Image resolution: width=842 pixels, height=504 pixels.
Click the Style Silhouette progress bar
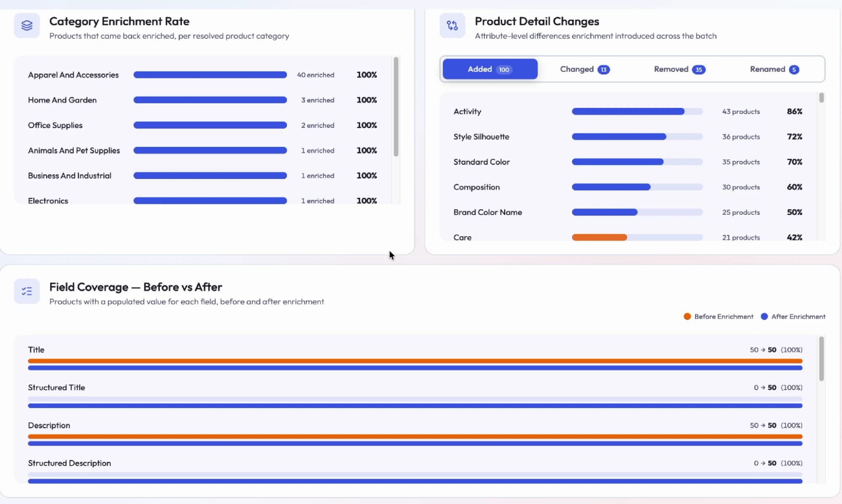(x=637, y=137)
